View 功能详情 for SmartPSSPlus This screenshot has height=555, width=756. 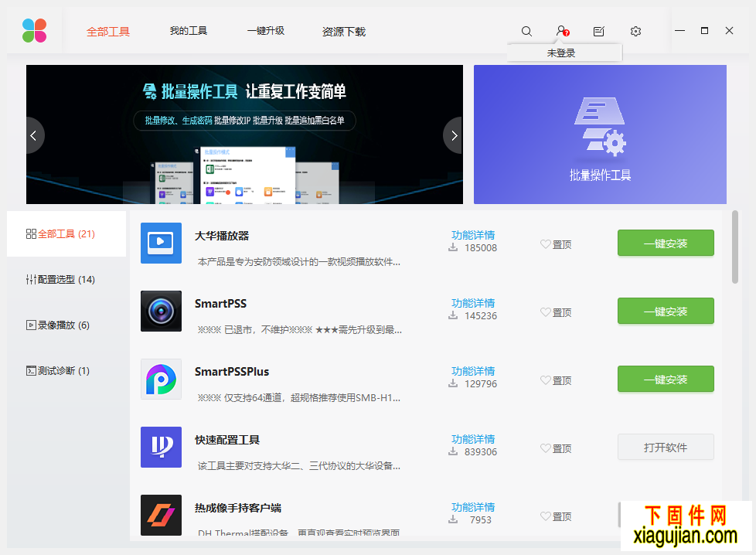coord(473,371)
